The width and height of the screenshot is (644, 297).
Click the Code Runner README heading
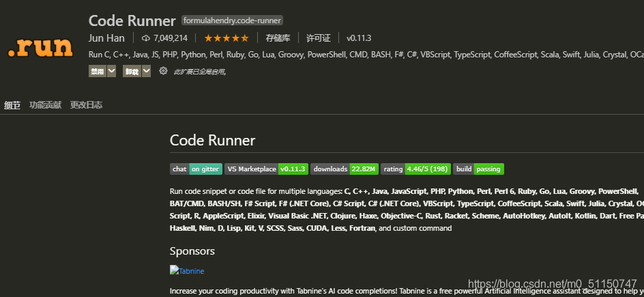[212, 141]
